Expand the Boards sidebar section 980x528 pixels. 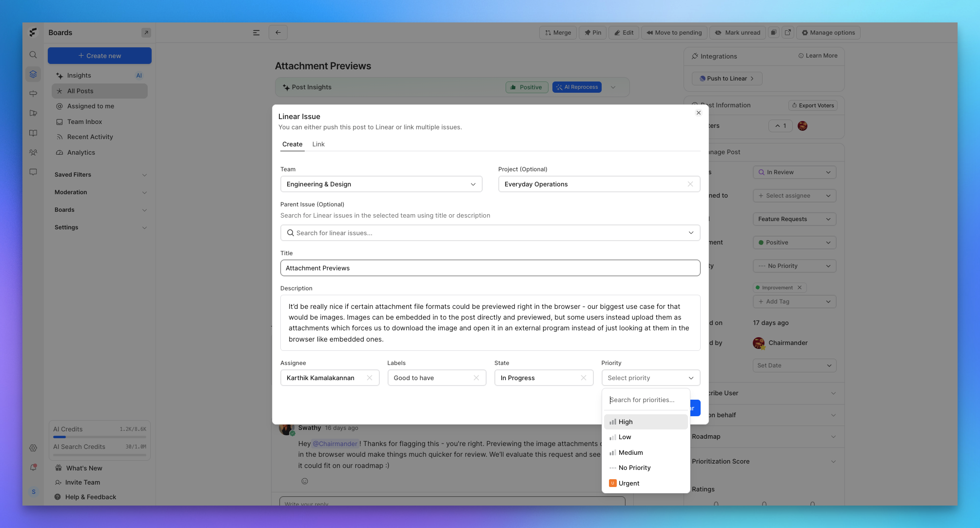click(x=101, y=210)
